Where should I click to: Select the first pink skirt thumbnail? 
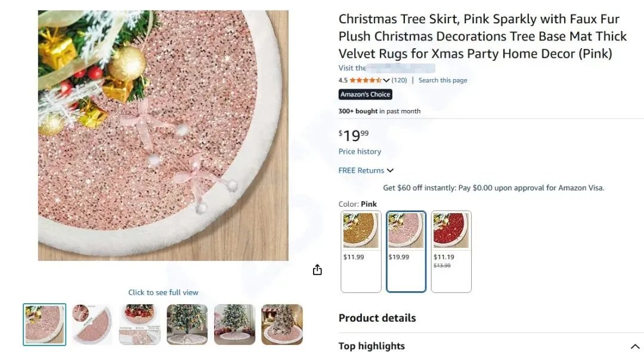click(x=45, y=325)
